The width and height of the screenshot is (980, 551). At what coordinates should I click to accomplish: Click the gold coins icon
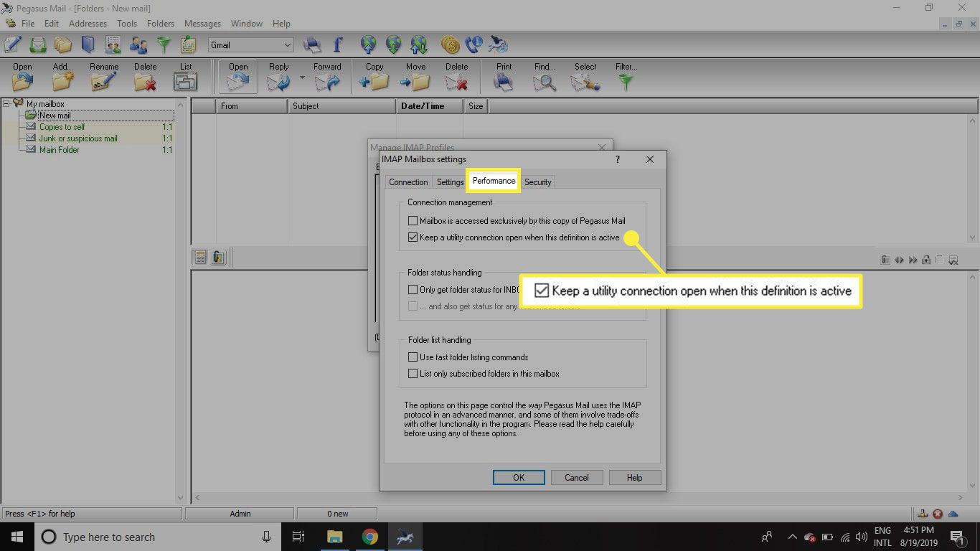click(450, 45)
